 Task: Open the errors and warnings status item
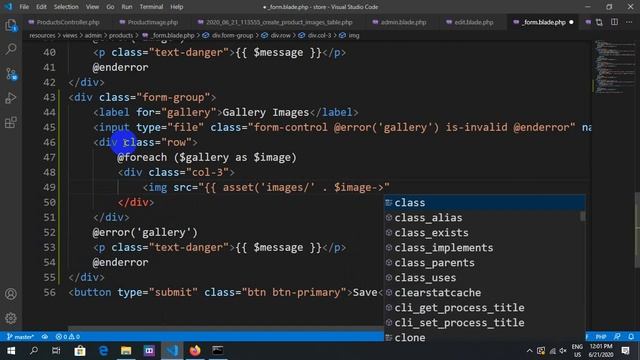(x=68, y=337)
